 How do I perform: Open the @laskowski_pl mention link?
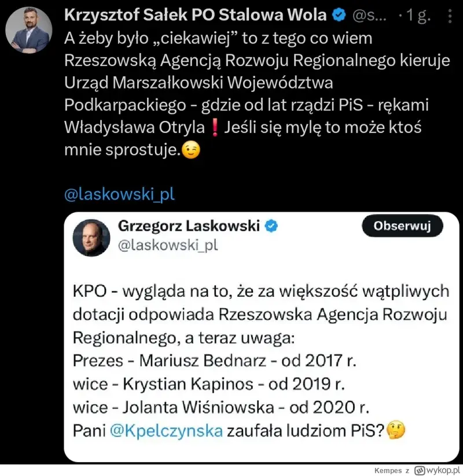[x=119, y=194]
